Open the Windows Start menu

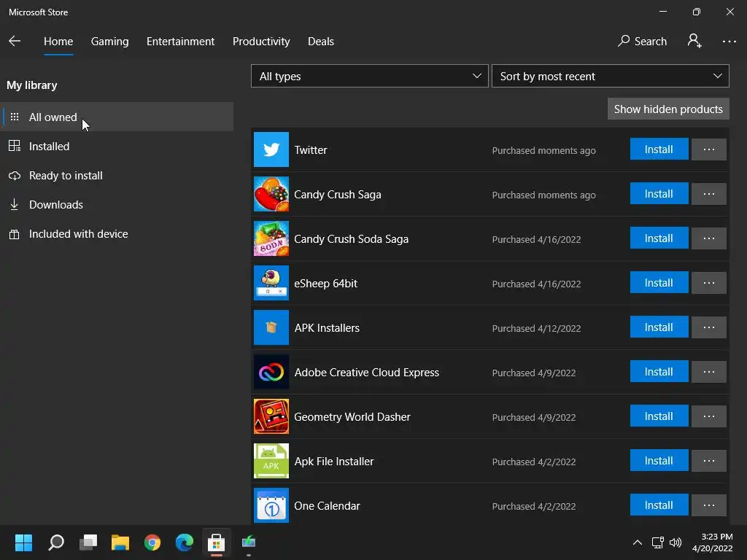pos(23,542)
